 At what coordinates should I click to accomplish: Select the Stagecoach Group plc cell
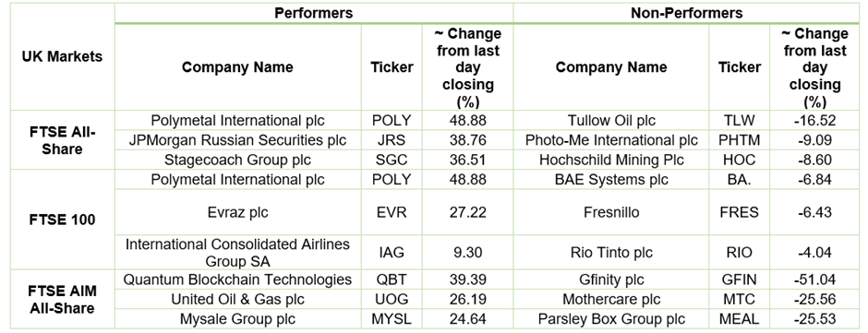(238, 160)
